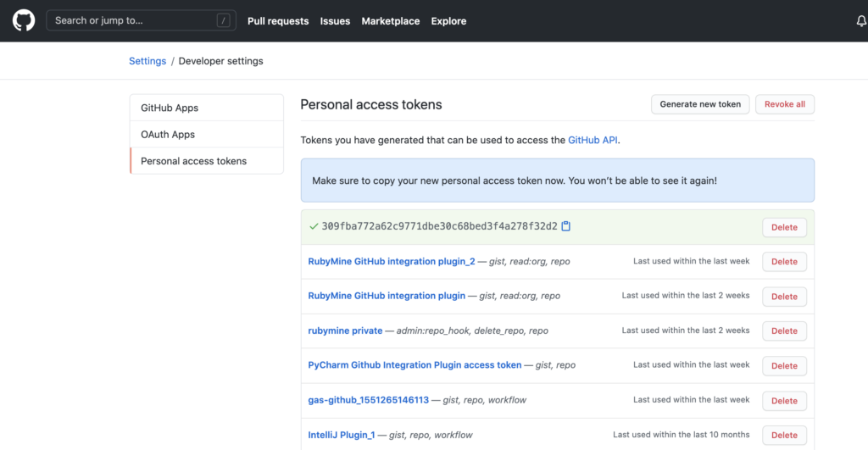Open the gas-github_1551265146113 token
Image resolution: width=868 pixels, height=450 pixels.
368,400
